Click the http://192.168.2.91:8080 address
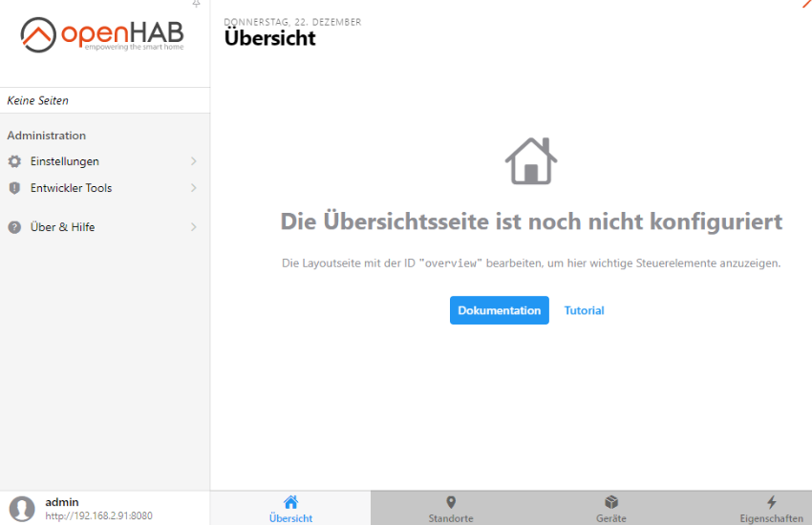 [98, 515]
